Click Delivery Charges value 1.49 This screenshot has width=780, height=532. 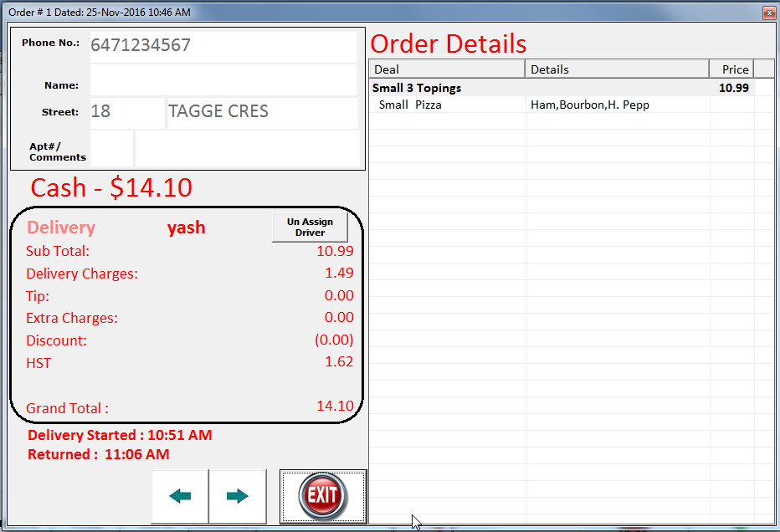(x=339, y=273)
